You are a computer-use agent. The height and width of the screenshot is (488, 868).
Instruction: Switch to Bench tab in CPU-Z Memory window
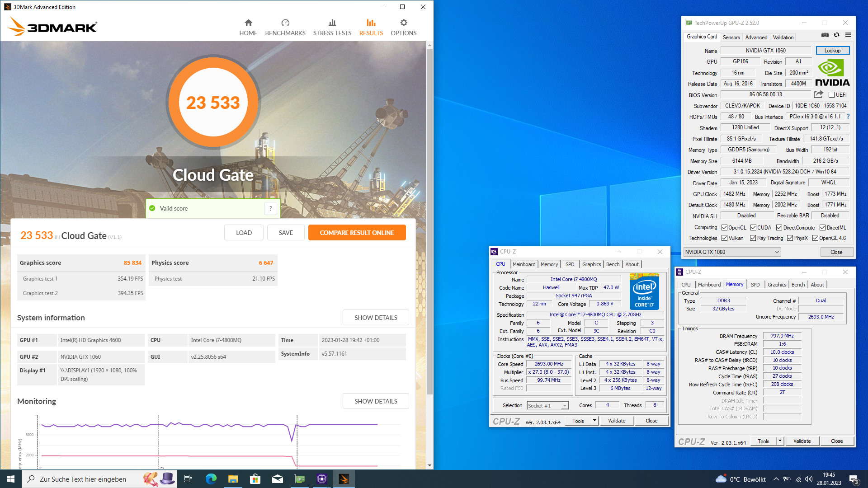(798, 285)
